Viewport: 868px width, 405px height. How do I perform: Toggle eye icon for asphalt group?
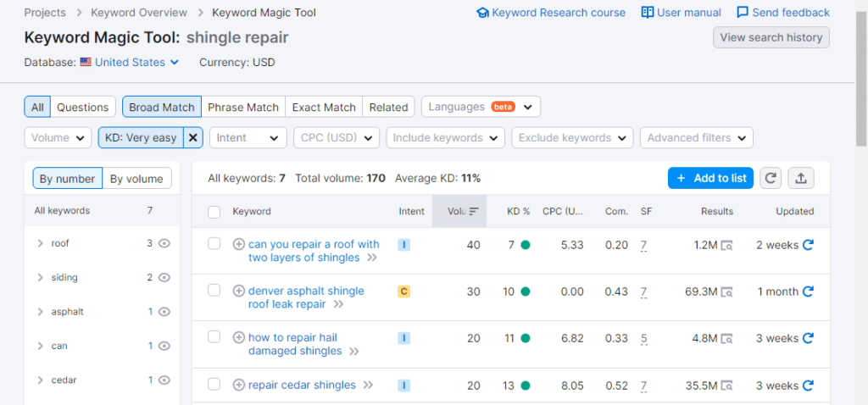coord(164,312)
